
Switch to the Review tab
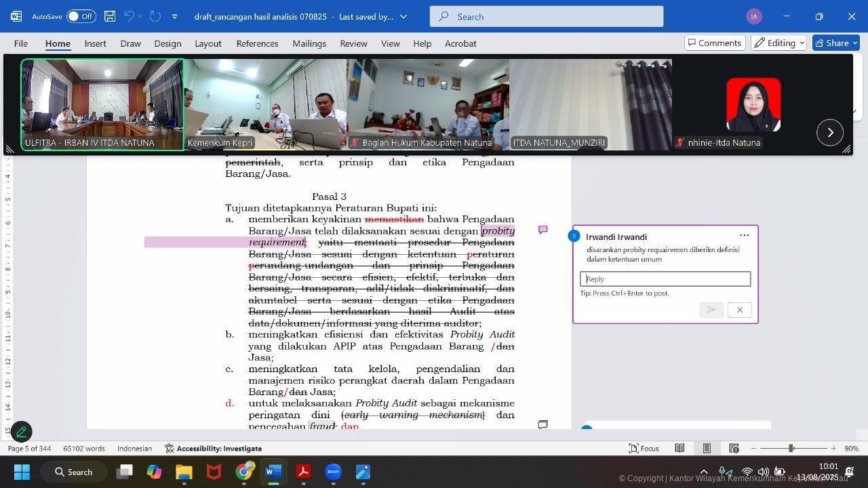tap(353, 43)
